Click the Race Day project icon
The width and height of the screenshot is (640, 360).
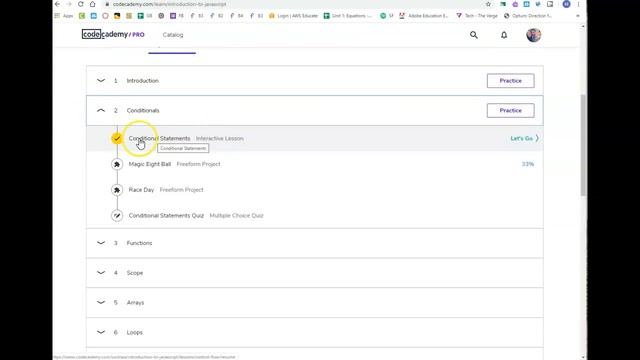coord(117,190)
